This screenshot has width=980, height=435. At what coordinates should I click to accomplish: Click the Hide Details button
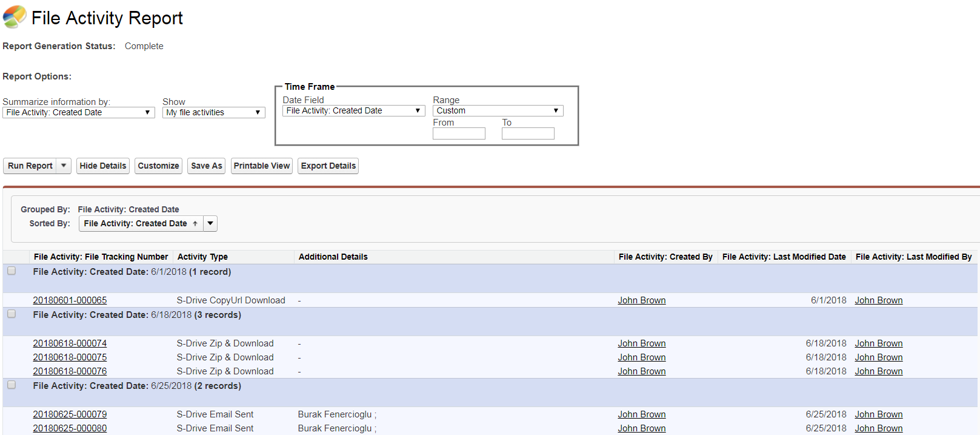click(x=103, y=166)
